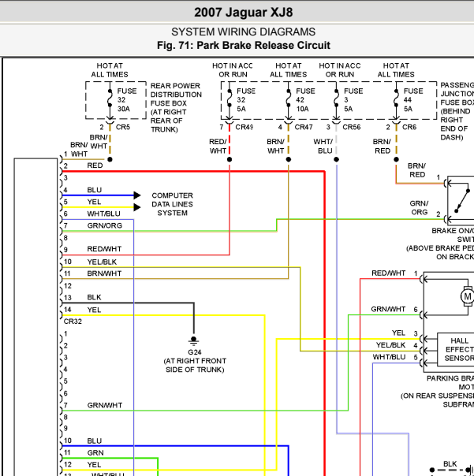Viewport: 474px width, 476px height.
Task: Click the "RED/WHT" label at pin 9
Action: pos(104,249)
